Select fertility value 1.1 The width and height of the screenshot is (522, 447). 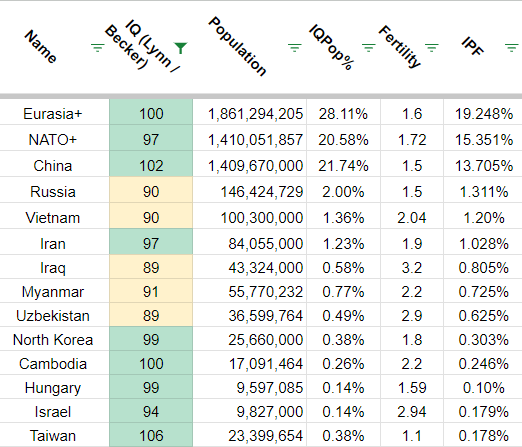[412, 436]
